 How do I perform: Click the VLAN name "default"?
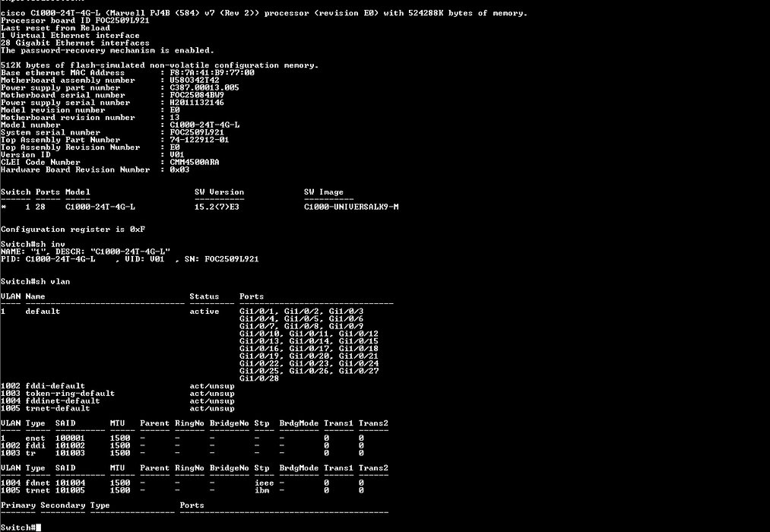pyautogui.click(x=43, y=311)
